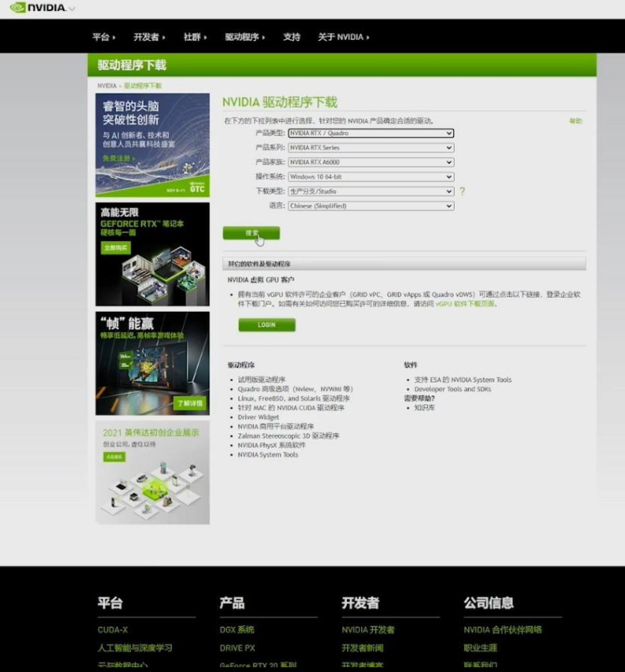Open the 驱动程序 menu in the top nav

[243, 37]
